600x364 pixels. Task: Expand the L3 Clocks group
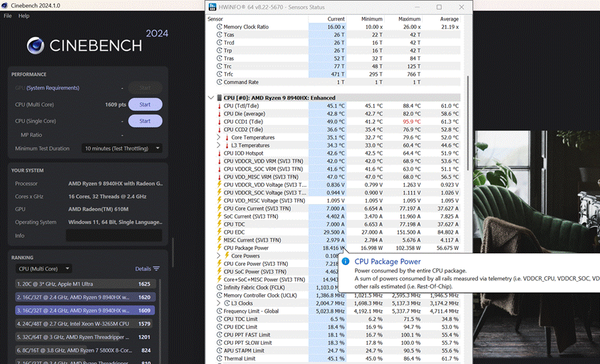coord(219,303)
